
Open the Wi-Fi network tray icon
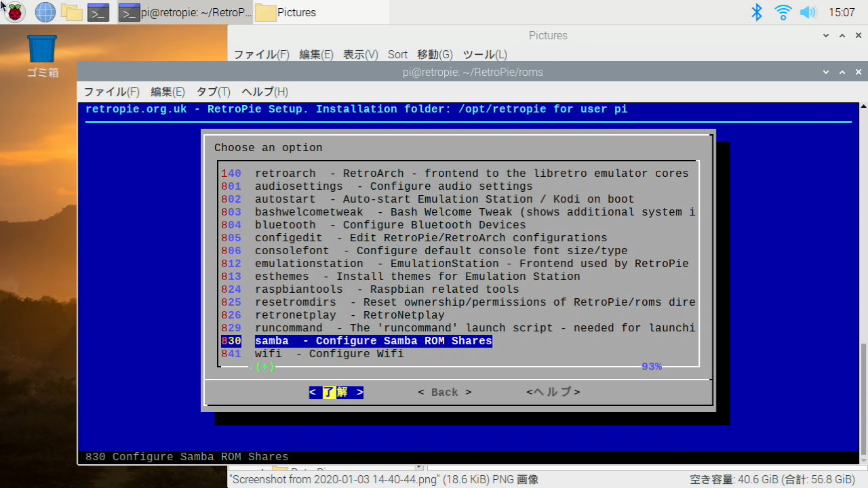(x=783, y=12)
